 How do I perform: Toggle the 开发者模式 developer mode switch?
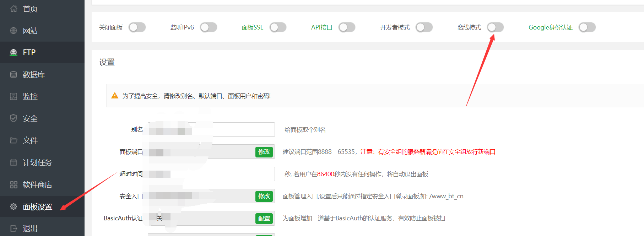424,27
